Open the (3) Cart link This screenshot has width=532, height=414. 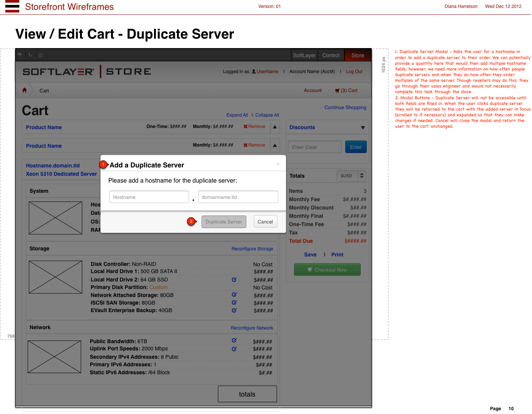(349, 91)
